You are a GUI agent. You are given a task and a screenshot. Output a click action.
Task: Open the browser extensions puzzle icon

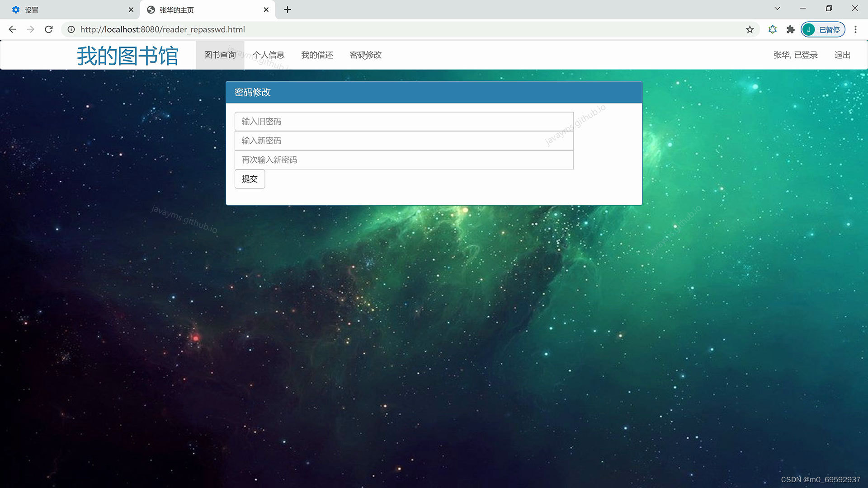pos(790,29)
